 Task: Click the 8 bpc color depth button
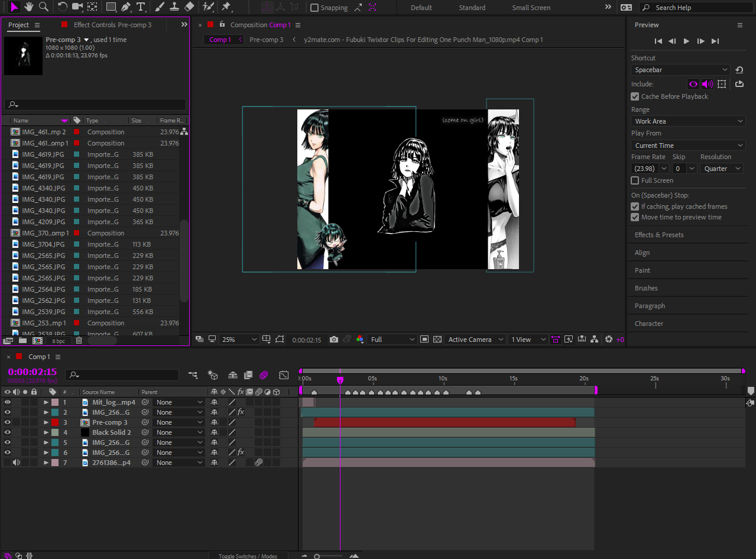pos(59,341)
